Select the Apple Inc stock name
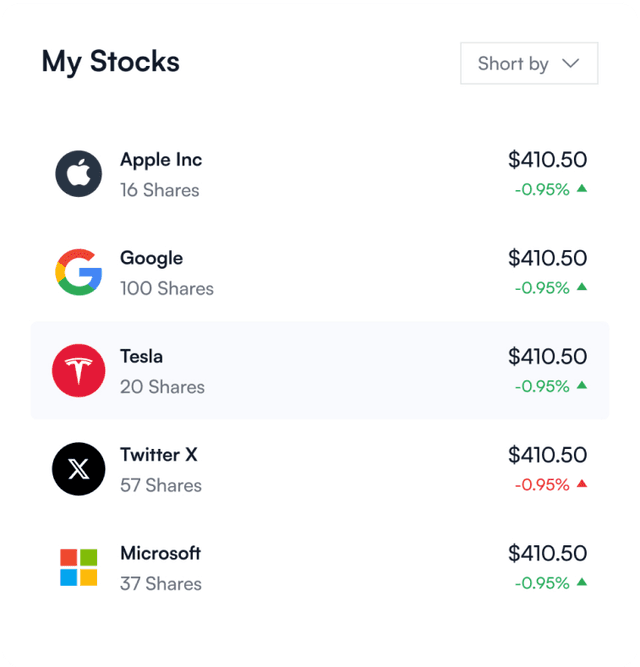The width and height of the screenshot is (640, 667). (161, 159)
